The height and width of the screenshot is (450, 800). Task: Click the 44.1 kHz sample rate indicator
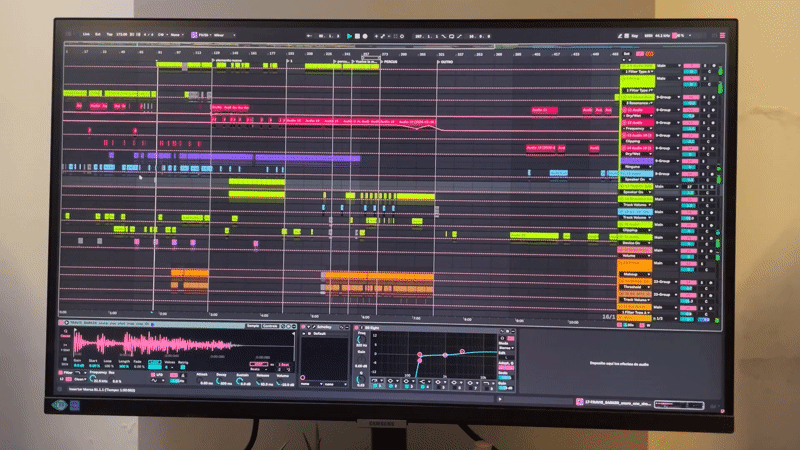pyautogui.click(x=662, y=36)
